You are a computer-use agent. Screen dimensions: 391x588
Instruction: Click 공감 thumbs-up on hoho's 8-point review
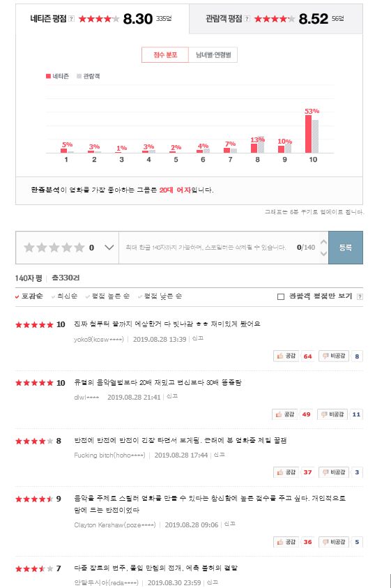coord(286,472)
